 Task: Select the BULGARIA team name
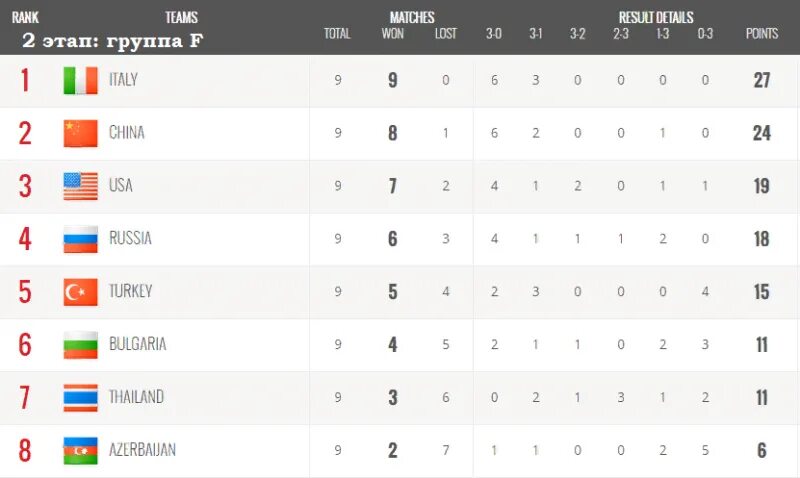coord(137,345)
